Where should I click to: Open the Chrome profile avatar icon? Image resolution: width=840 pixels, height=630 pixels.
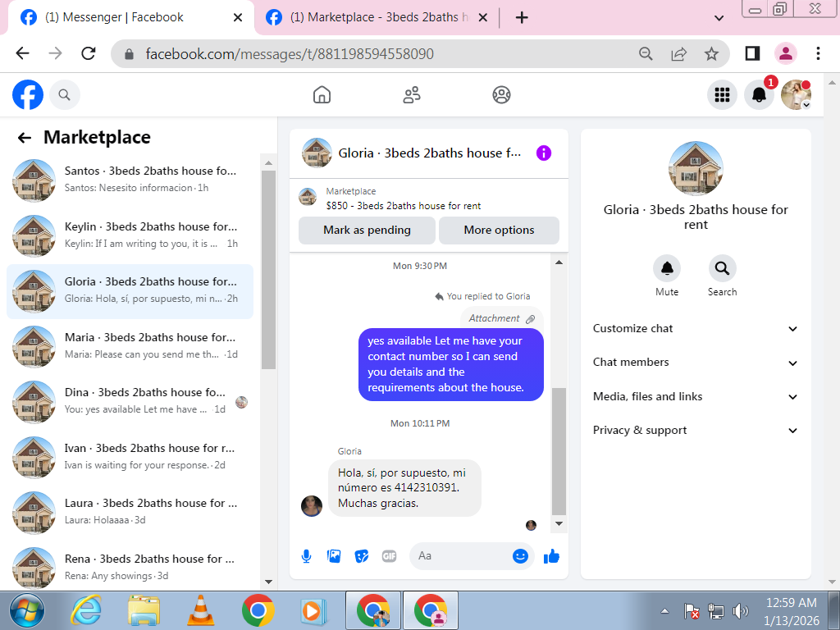[786, 53]
